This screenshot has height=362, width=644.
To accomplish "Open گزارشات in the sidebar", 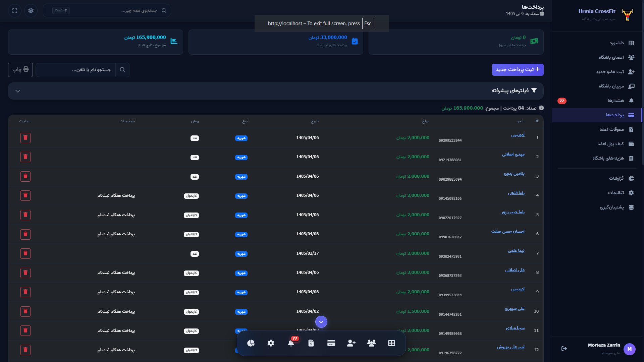I will tap(597, 178).
